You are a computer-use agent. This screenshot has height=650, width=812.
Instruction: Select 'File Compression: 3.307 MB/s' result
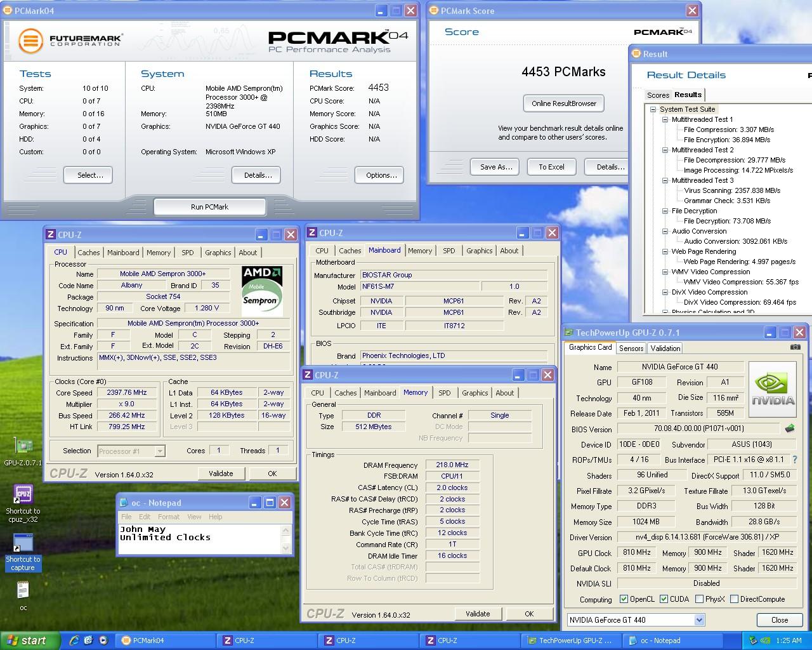point(729,129)
